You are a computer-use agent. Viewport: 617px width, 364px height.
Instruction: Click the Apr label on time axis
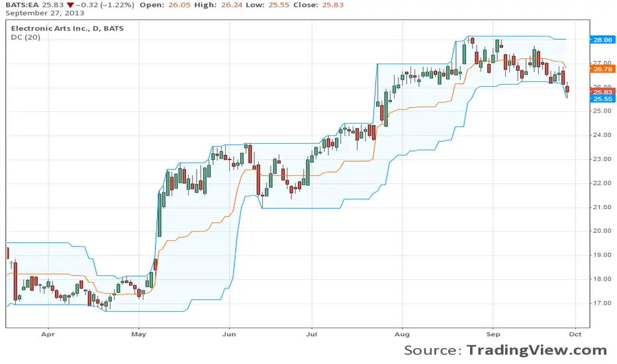(48, 334)
